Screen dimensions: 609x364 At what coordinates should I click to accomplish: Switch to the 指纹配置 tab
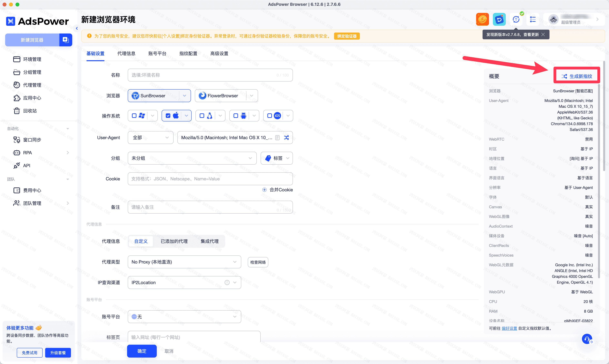[x=188, y=53]
